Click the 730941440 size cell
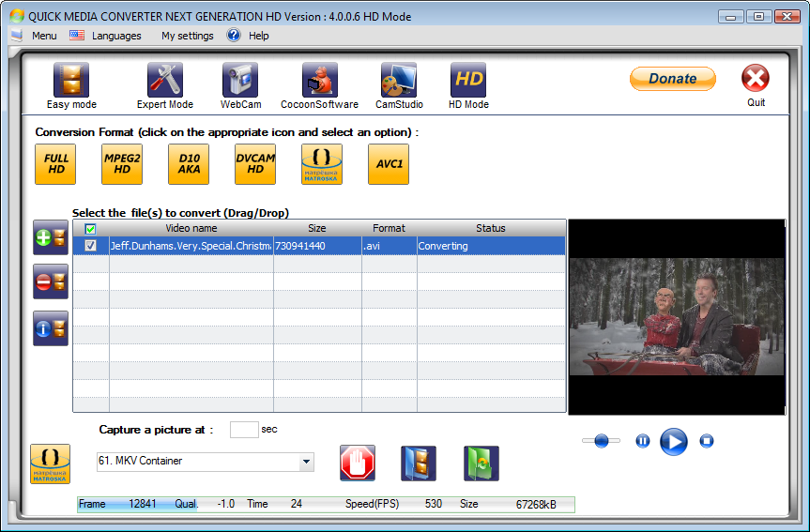Image resolution: width=810 pixels, height=532 pixels. [317, 246]
